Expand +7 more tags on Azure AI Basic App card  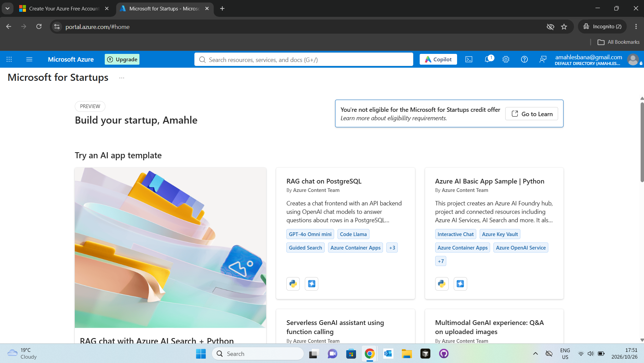click(x=441, y=261)
